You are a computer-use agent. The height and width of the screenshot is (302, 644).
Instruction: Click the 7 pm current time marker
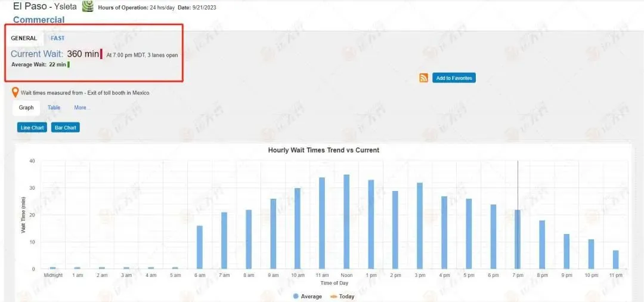[518, 215]
